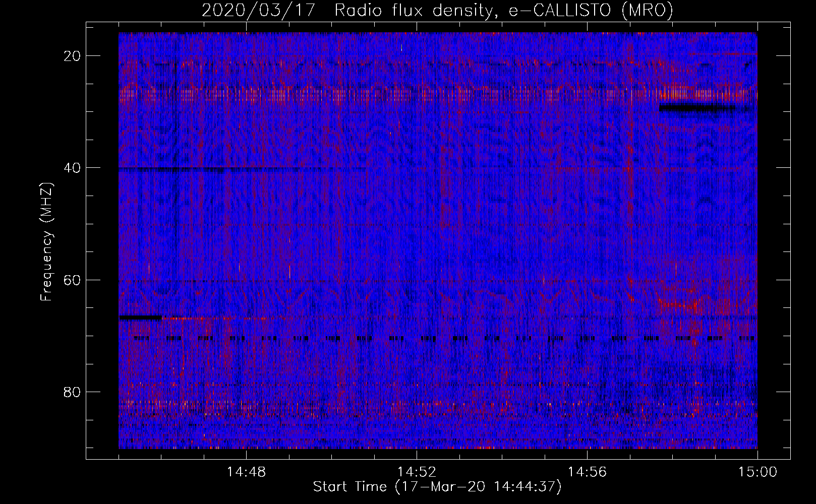Click the 14:48 time tick label
816x504 pixels.
click(247, 472)
